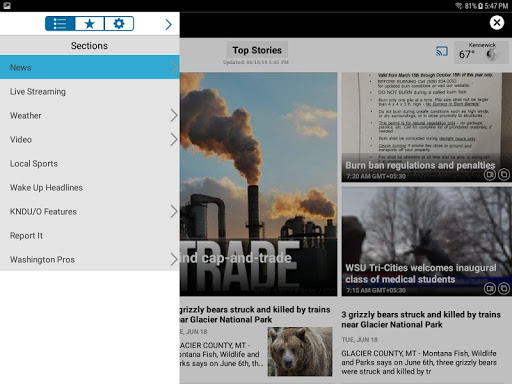Expand the Washington Pros chevron
The image size is (512, 384).
(174, 259)
